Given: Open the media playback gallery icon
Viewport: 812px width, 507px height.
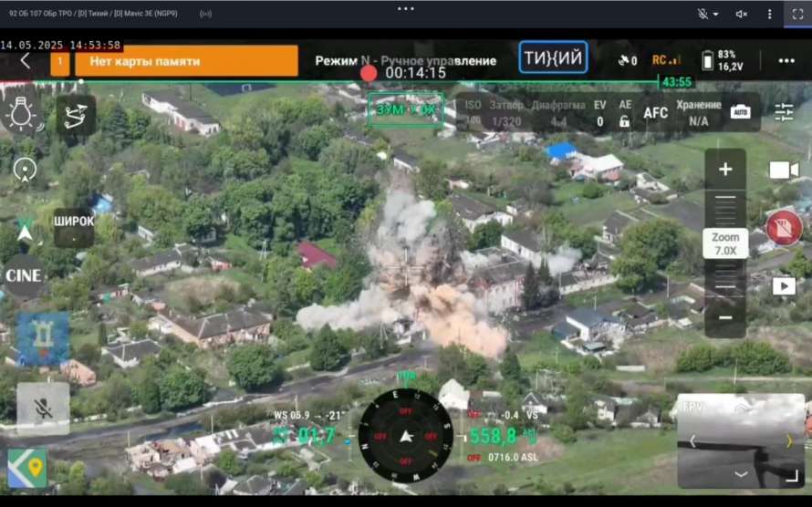Looking at the screenshot, I should (x=784, y=286).
